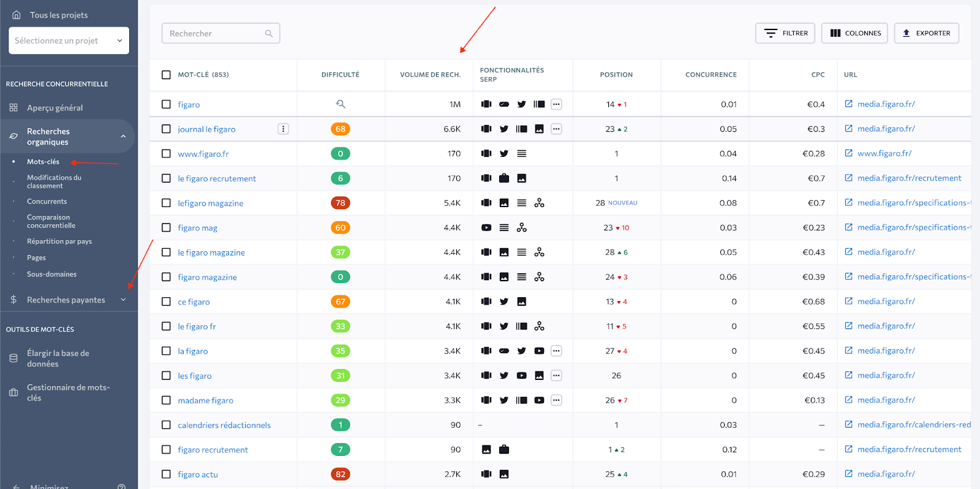Image resolution: width=980 pixels, height=489 pixels.
Task: Open the figaro magazine keyword link
Action: click(207, 277)
